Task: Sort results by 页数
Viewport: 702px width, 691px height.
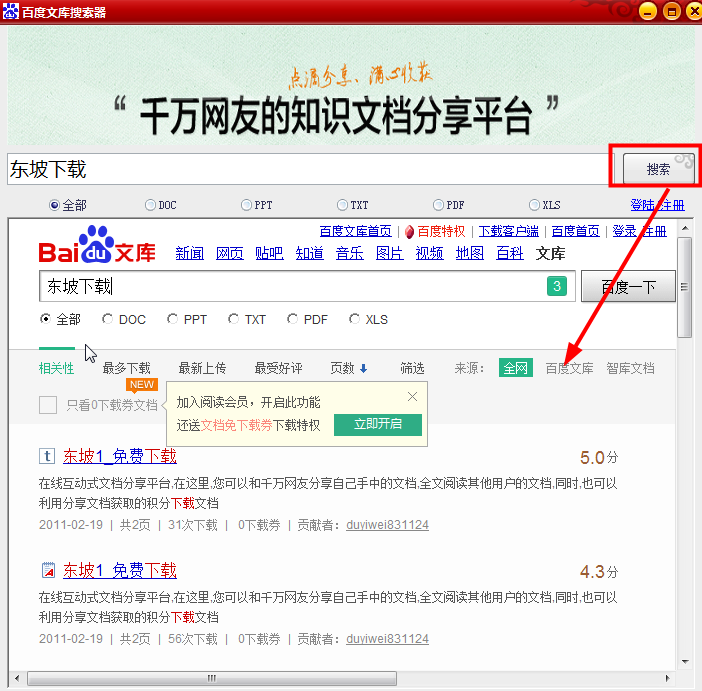Action: (x=342, y=368)
